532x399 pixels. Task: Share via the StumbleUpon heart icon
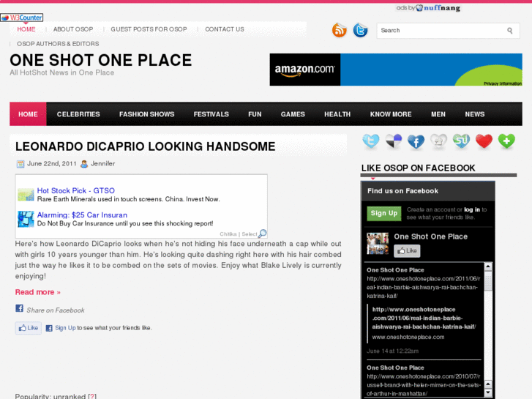[x=461, y=141]
